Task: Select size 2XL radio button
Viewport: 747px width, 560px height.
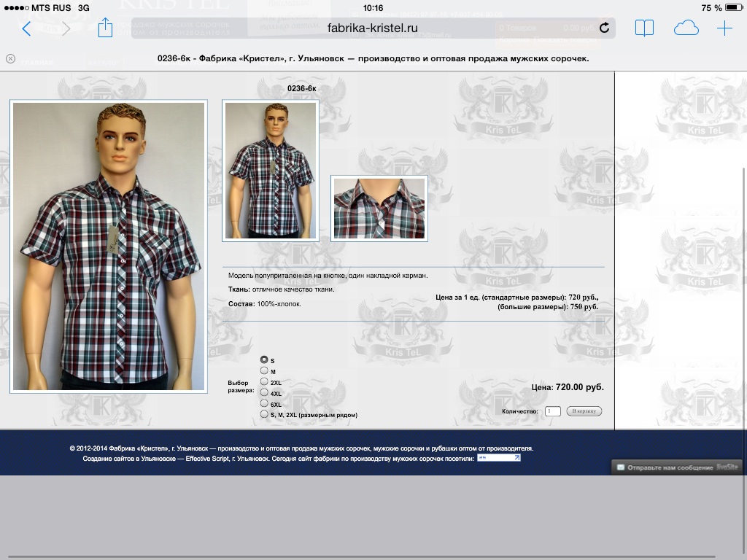Action: [x=264, y=381]
